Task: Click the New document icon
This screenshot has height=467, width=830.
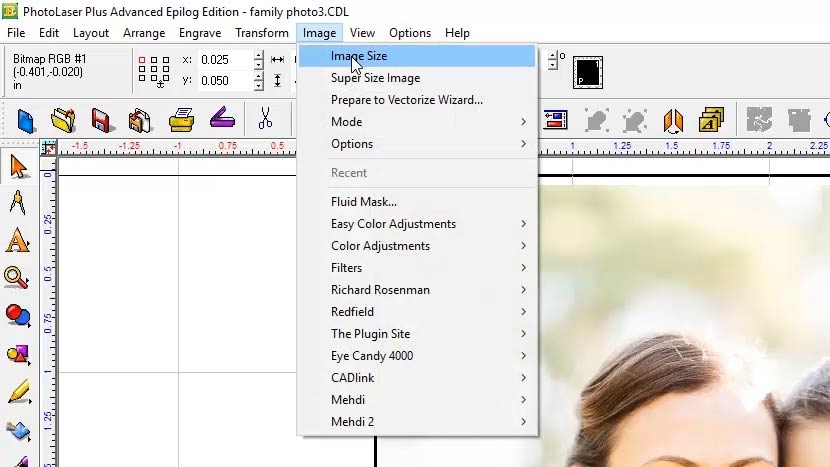Action: (25, 121)
